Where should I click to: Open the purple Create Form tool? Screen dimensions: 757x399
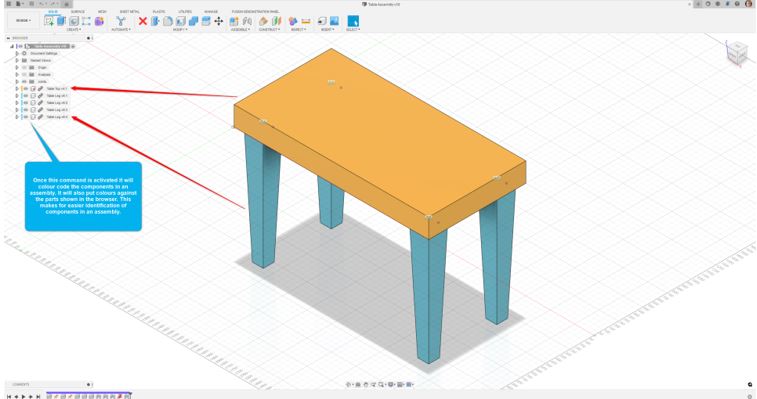click(x=99, y=21)
